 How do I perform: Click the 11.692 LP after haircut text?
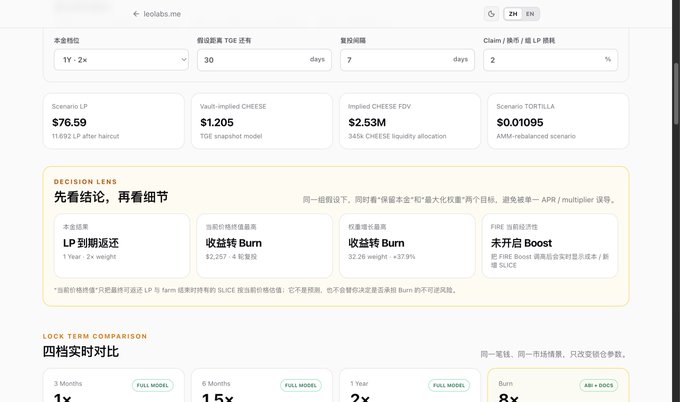(85, 136)
